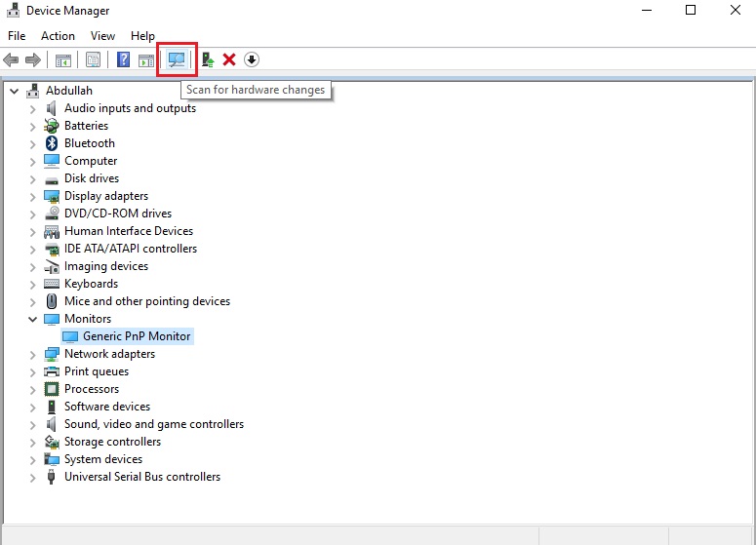Select Universal Serial Bus controllers label
Viewport: 756px width, 545px height.
(142, 477)
